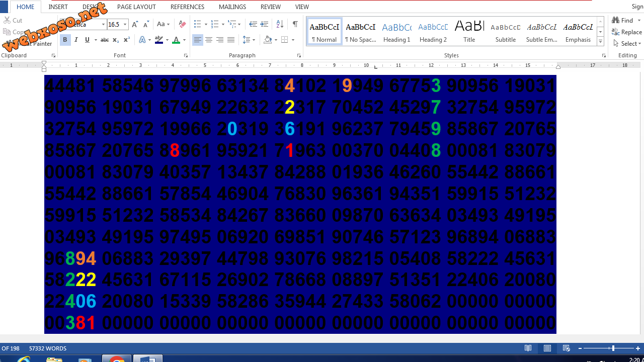644x362 pixels.
Task: Expand Borders dropdown arrow
Action: point(293,40)
